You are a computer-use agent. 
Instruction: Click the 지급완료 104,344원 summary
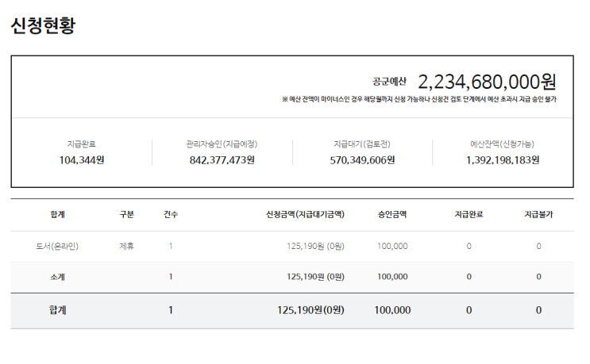tap(82, 152)
